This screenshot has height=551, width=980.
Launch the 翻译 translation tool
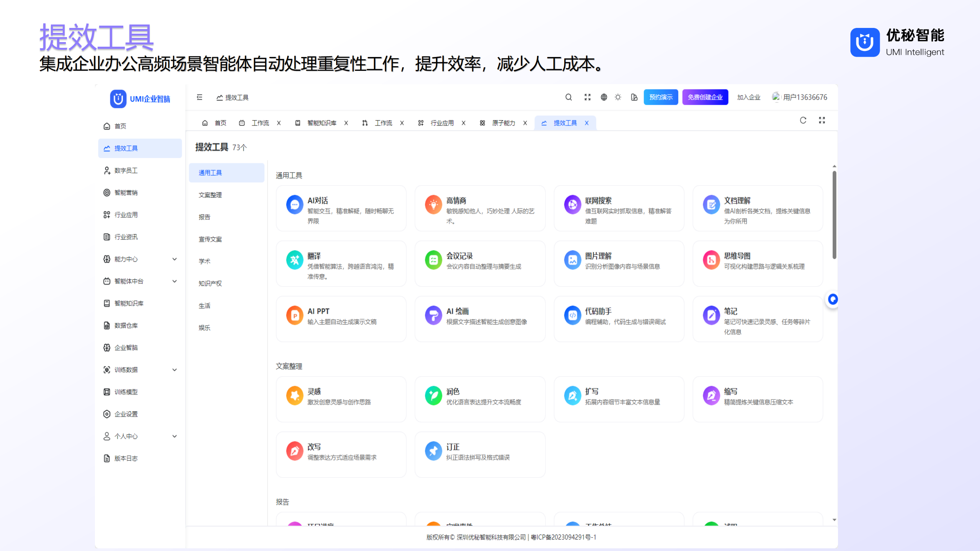pos(340,264)
